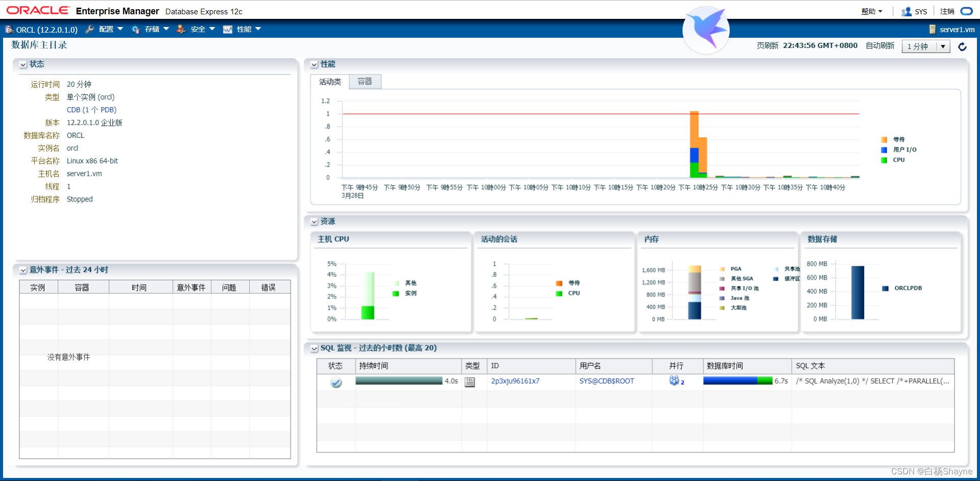
Task: Click the 12.2.0.1.0 企业版 version text
Action: (94, 122)
